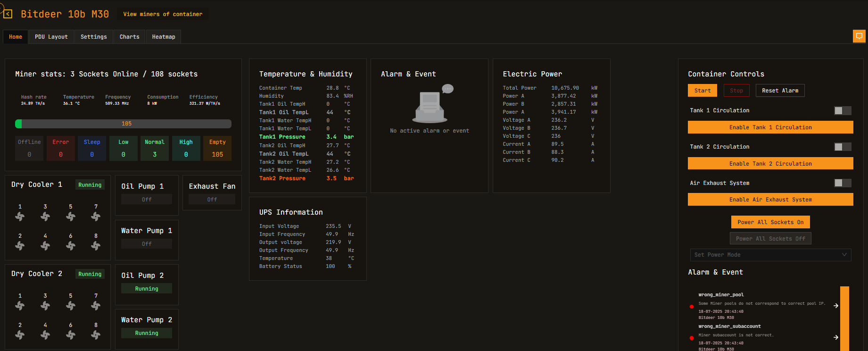Click the Set Power Mode chevron arrow
Viewport: 868px width, 351px height.
tap(844, 255)
